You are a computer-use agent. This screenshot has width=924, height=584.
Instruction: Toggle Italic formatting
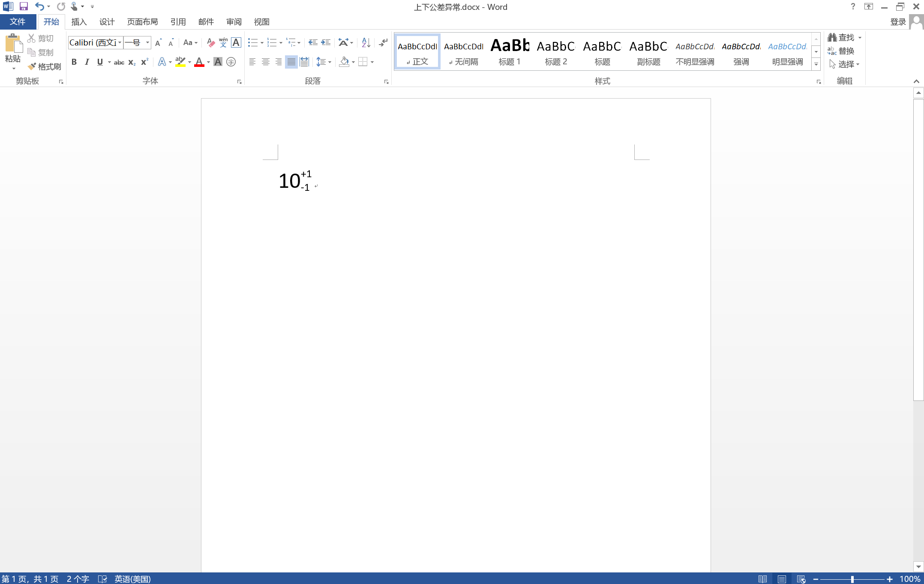tap(87, 62)
